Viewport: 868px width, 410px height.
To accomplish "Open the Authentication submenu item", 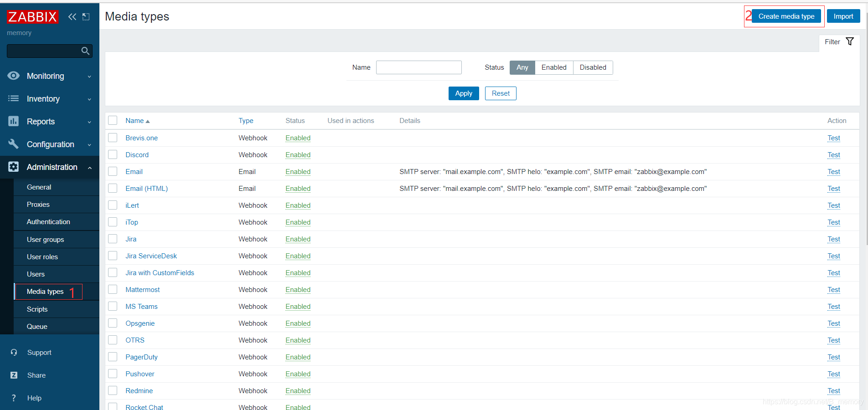I will (x=57, y=222).
